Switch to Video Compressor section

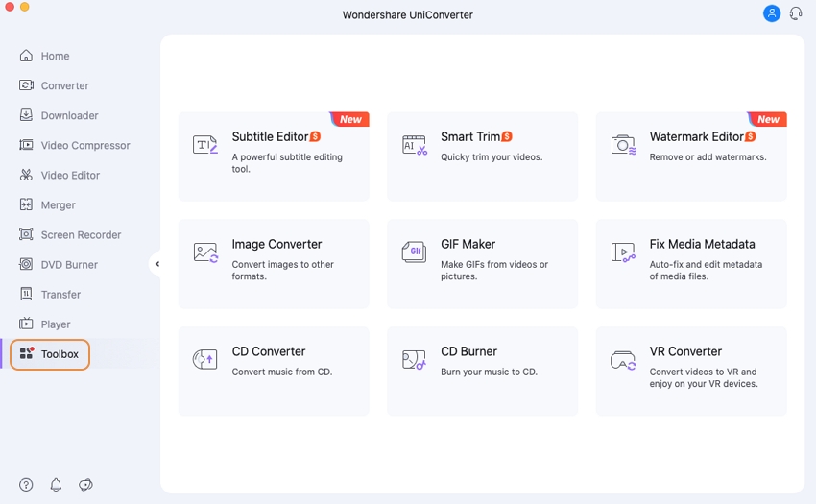pos(84,145)
